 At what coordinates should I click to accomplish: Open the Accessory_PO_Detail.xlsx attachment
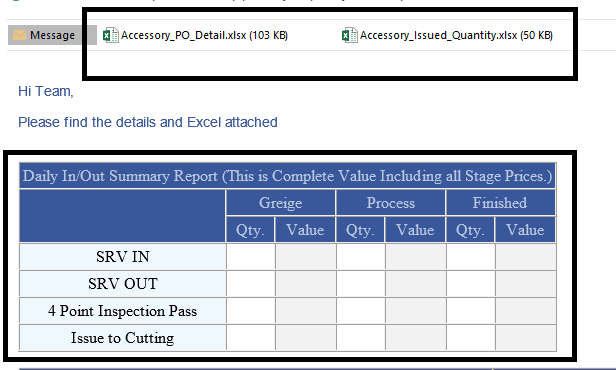(x=195, y=35)
